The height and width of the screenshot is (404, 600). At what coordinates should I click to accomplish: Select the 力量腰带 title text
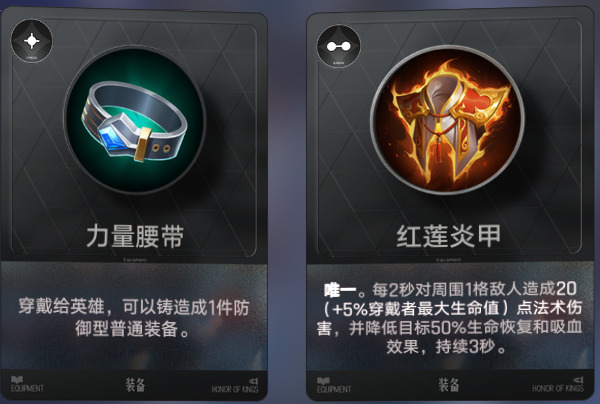coord(135,236)
